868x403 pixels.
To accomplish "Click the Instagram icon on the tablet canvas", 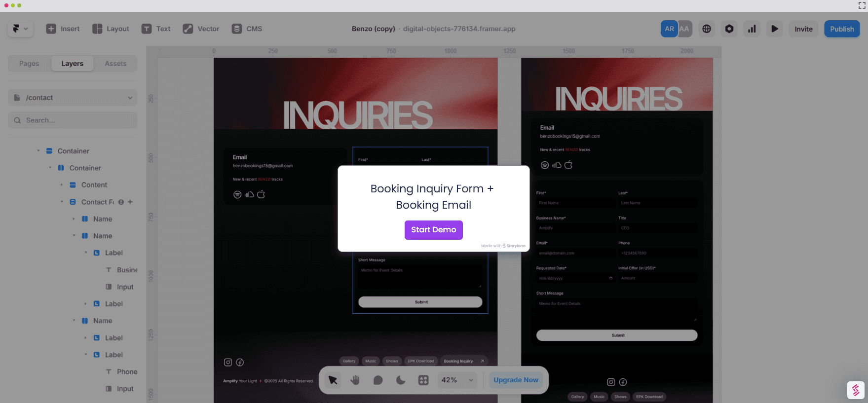I will [611, 382].
